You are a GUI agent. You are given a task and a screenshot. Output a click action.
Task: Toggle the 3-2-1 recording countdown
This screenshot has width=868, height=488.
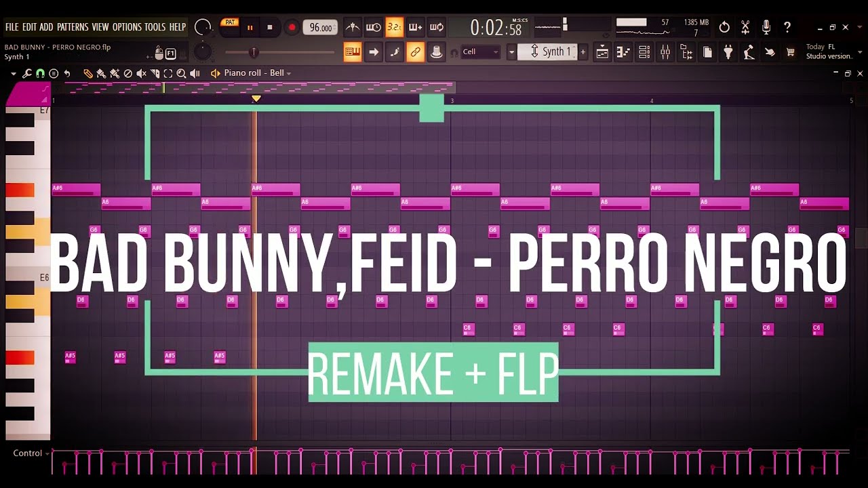(x=394, y=28)
